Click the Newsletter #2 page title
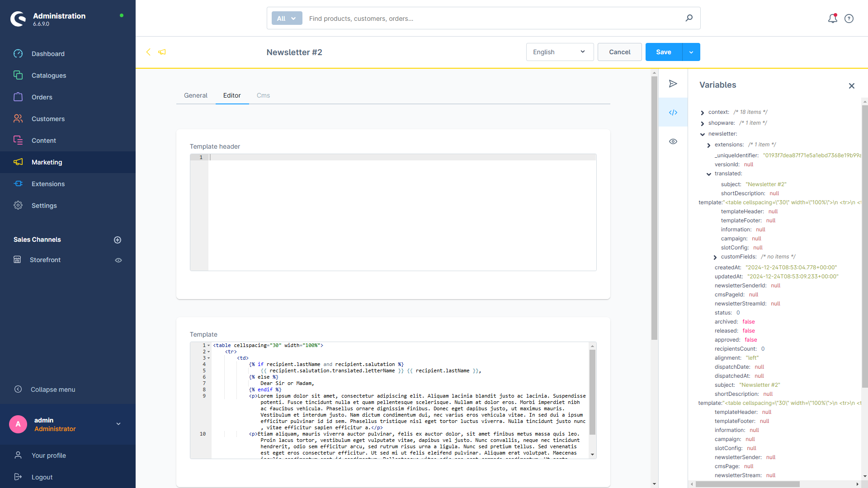Image resolution: width=868 pixels, height=488 pixels. click(294, 52)
